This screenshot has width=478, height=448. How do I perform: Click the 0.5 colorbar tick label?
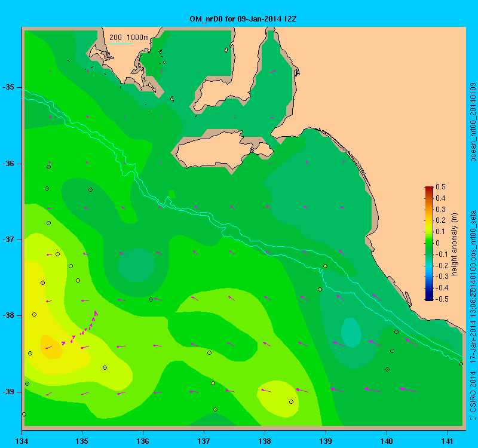[x=440, y=187]
